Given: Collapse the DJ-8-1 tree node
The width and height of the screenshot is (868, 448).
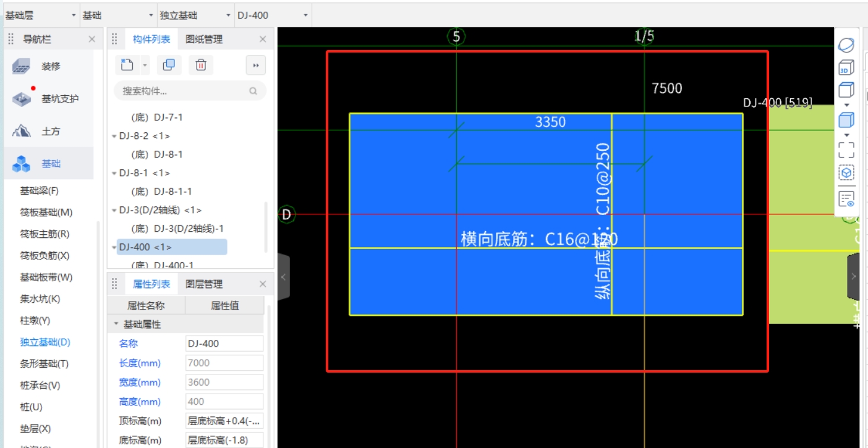Looking at the screenshot, I should 114,173.
